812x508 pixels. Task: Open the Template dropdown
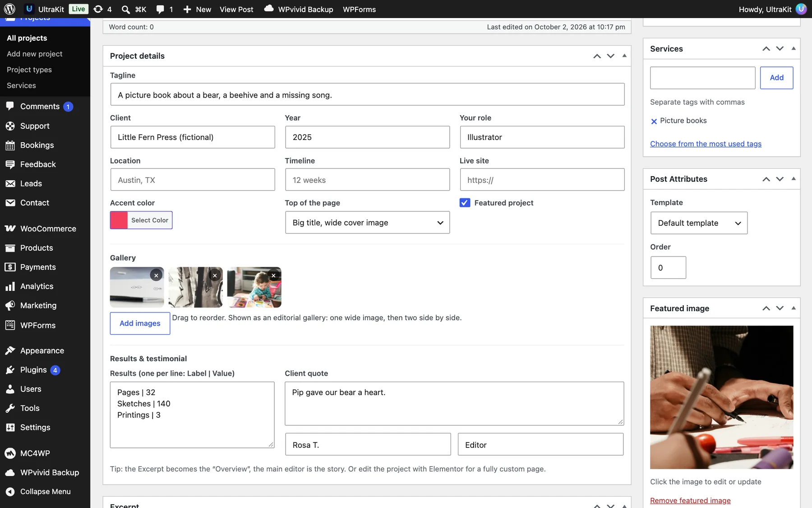pyautogui.click(x=699, y=223)
